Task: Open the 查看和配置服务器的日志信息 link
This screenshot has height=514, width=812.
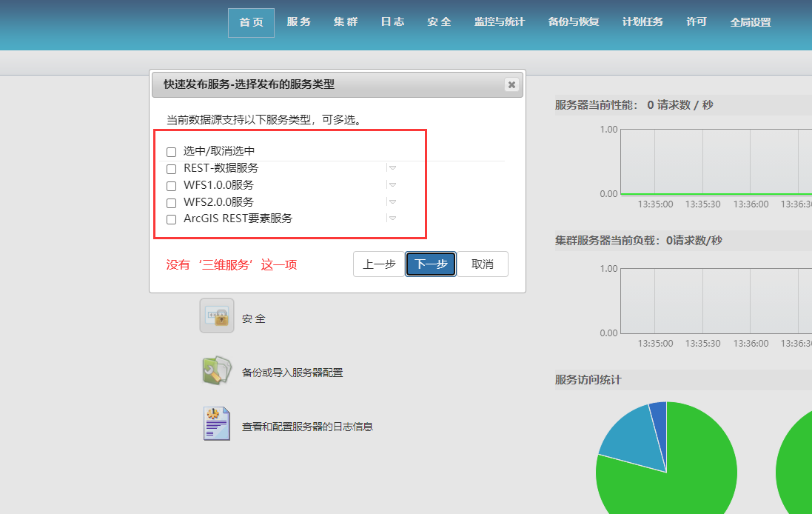Action: coord(308,427)
